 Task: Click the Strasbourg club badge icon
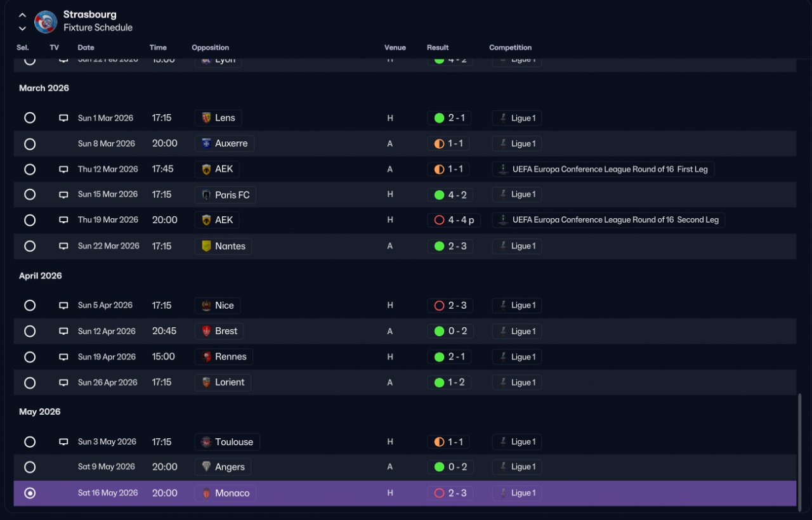[46, 22]
